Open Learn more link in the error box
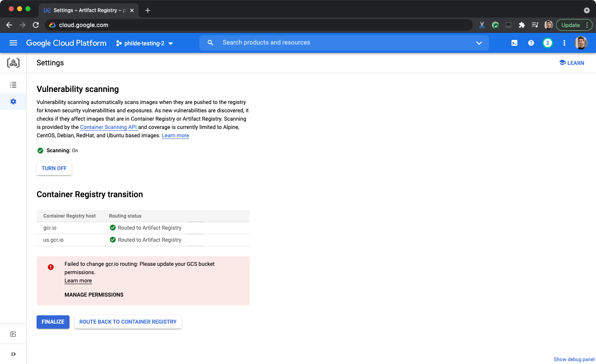This screenshot has width=596, height=364. point(78,281)
